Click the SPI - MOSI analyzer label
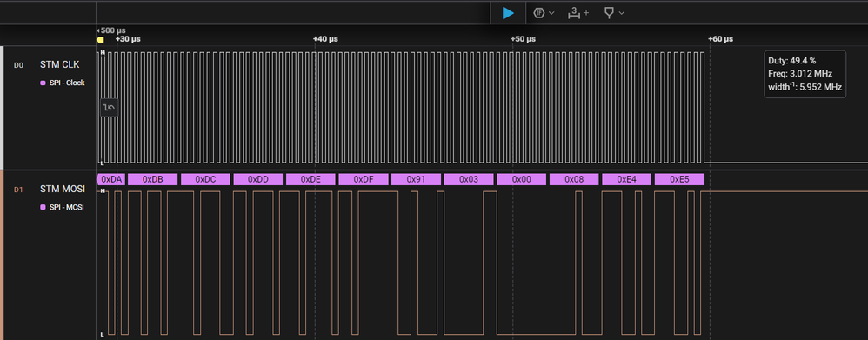The width and height of the screenshot is (868, 340). click(x=66, y=208)
